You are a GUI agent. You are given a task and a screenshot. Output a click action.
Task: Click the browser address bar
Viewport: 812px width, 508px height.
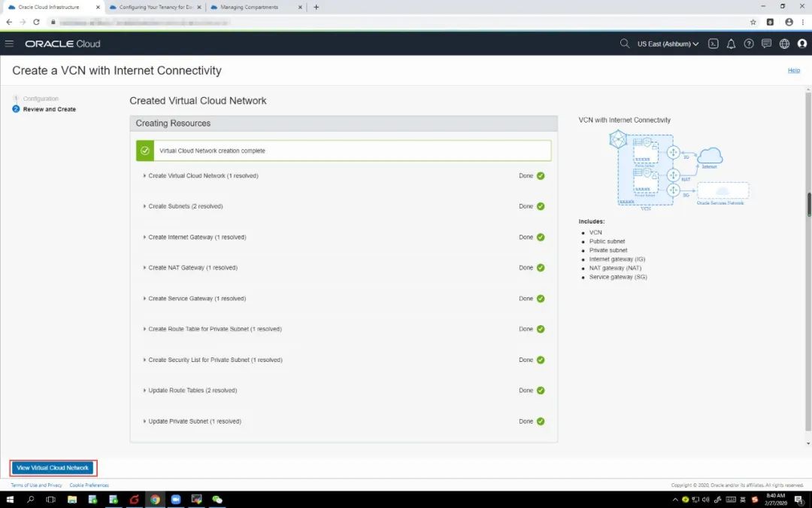[x=376, y=22]
